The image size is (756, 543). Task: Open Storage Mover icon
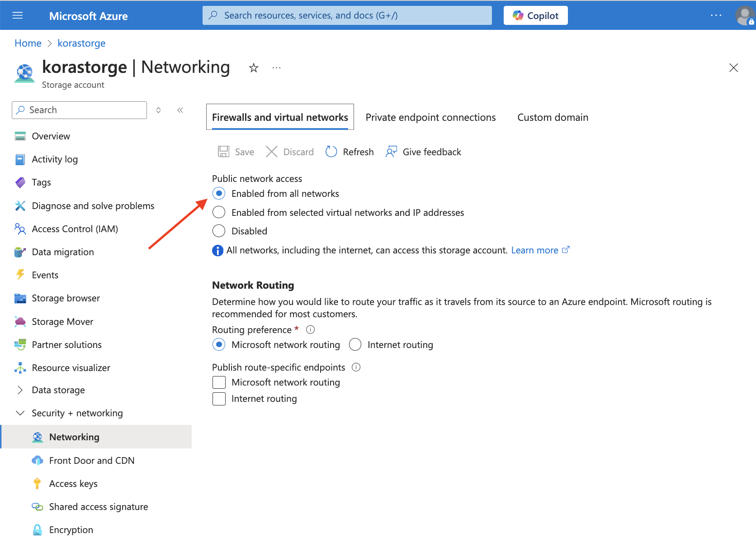[20, 322]
